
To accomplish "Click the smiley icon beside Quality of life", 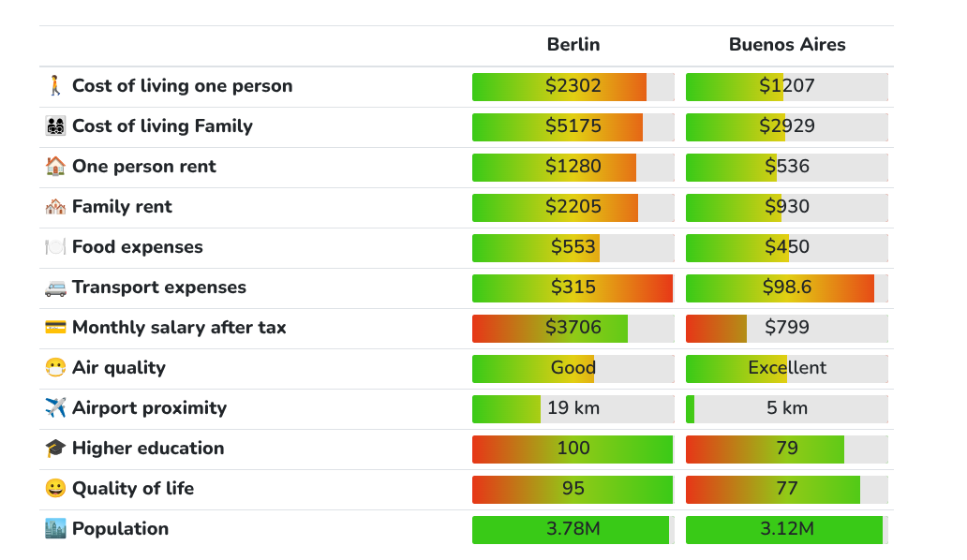I will 55,489.
